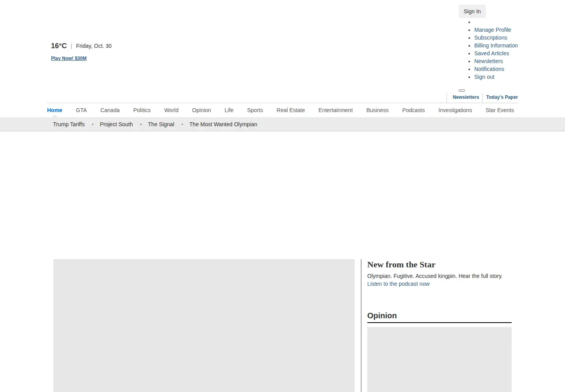
Task: Open the Sports section
Action: [x=255, y=110]
